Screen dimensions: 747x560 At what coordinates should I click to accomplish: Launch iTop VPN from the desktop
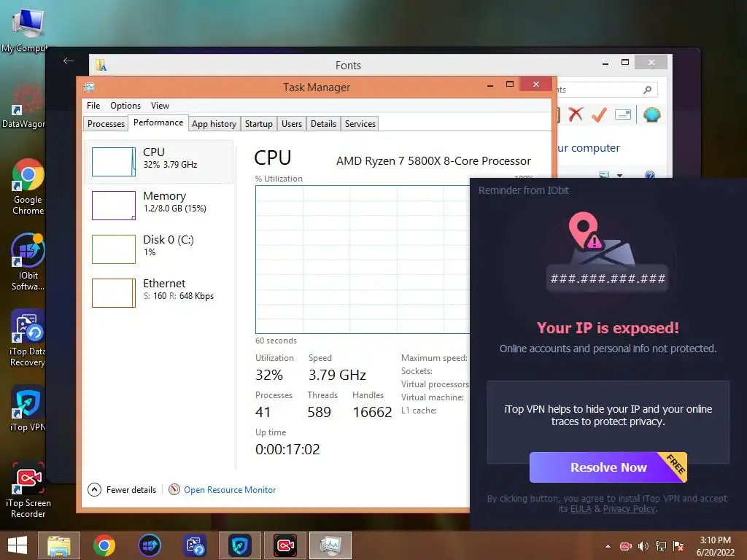coord(28,408)
